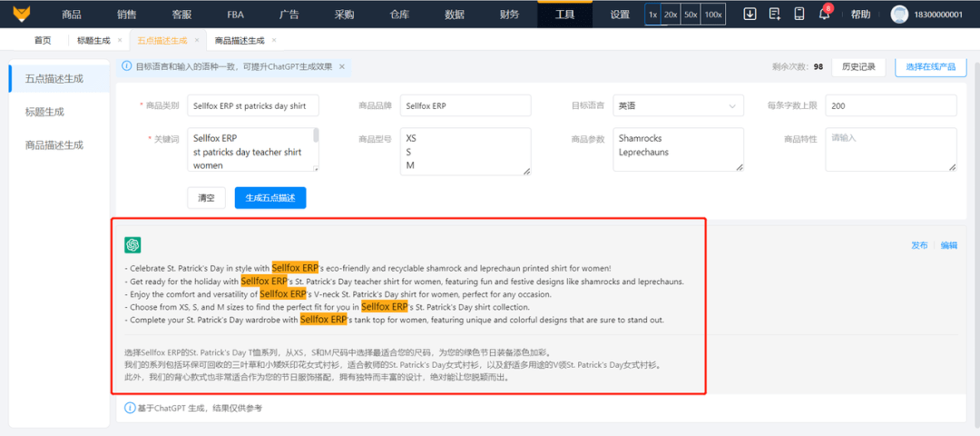
Task: Click the user avatar icon
Action: 899,15
